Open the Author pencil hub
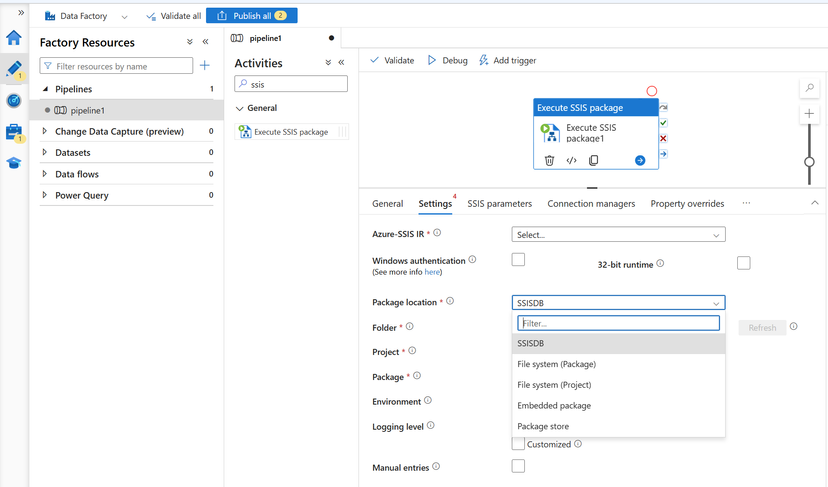Viewport: 828px width, 487px height. 14,69
